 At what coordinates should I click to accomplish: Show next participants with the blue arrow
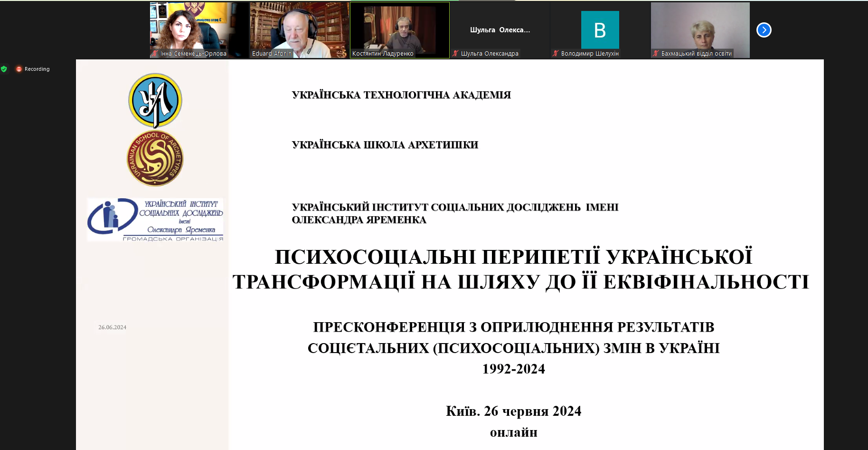[764, 30]
